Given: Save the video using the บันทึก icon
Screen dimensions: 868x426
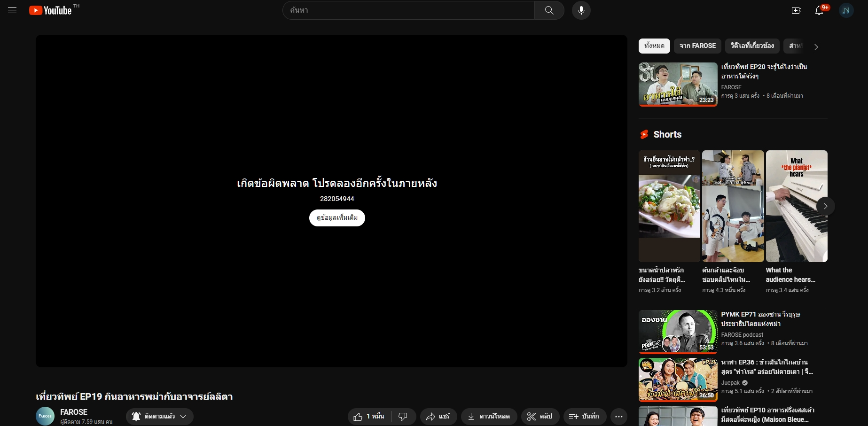Looking at the screenshot, I should [584, 416].
